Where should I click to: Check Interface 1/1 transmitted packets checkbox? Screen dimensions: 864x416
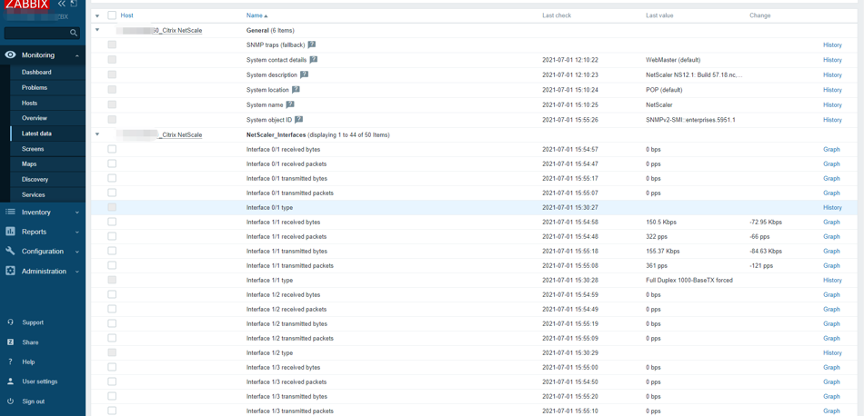[112, 265]
